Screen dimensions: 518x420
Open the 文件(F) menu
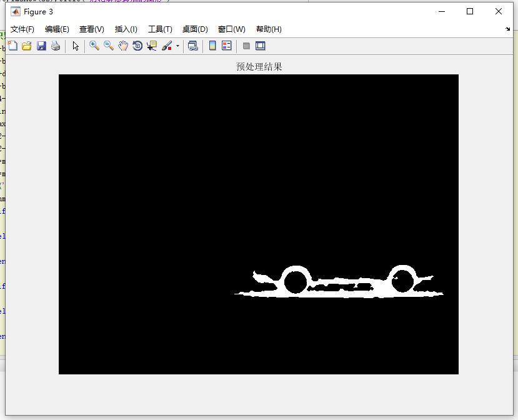[22, 29]
